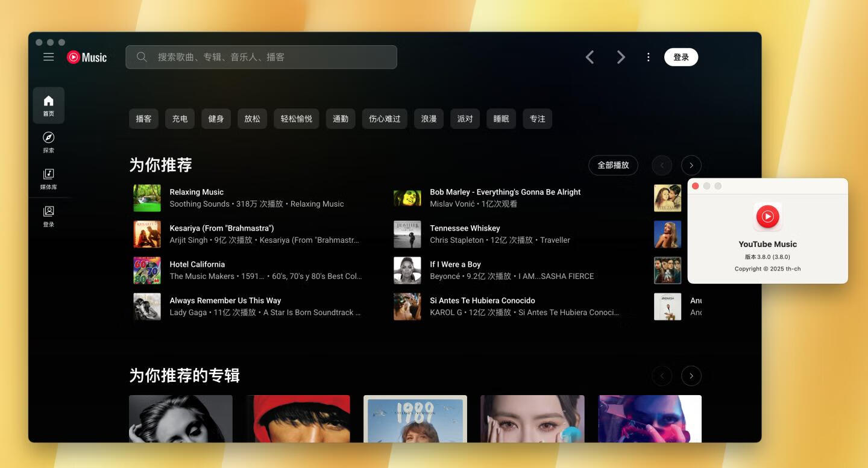Close the YouTube Music About window

click(x=695, y=186)
